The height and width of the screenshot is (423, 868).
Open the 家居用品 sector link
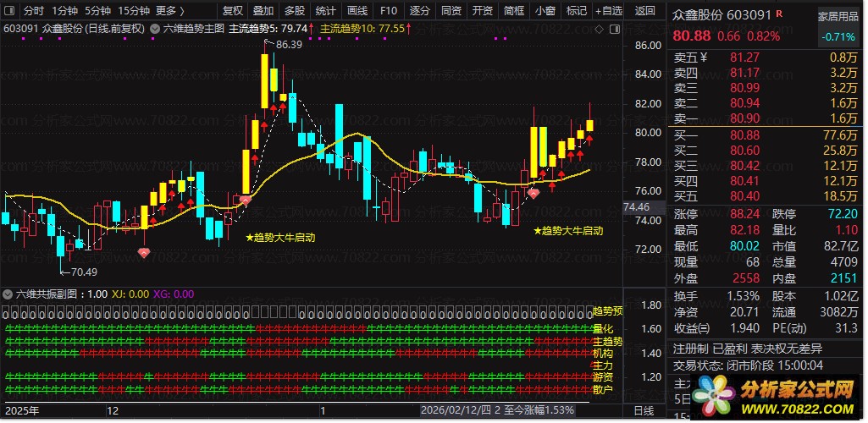click(838, 17)
